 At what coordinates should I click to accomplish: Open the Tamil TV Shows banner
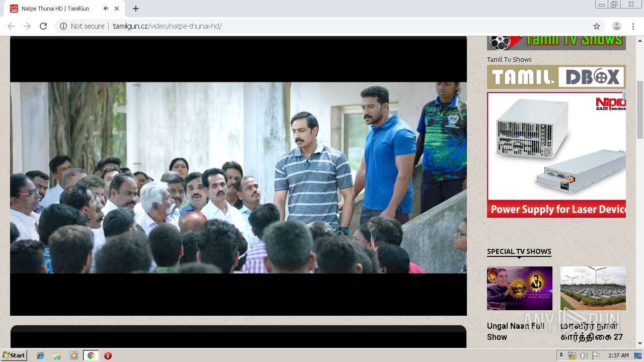[x=556, y=43]
